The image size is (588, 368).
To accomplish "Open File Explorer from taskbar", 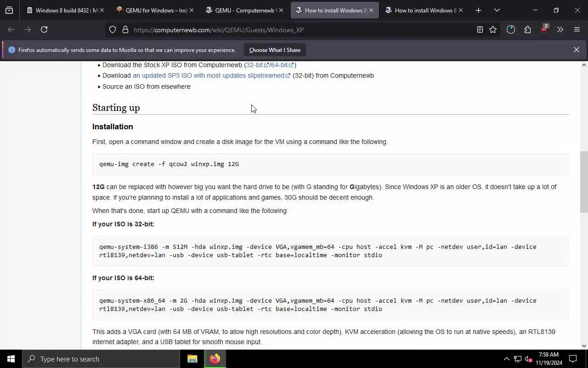I will [192, 359].
